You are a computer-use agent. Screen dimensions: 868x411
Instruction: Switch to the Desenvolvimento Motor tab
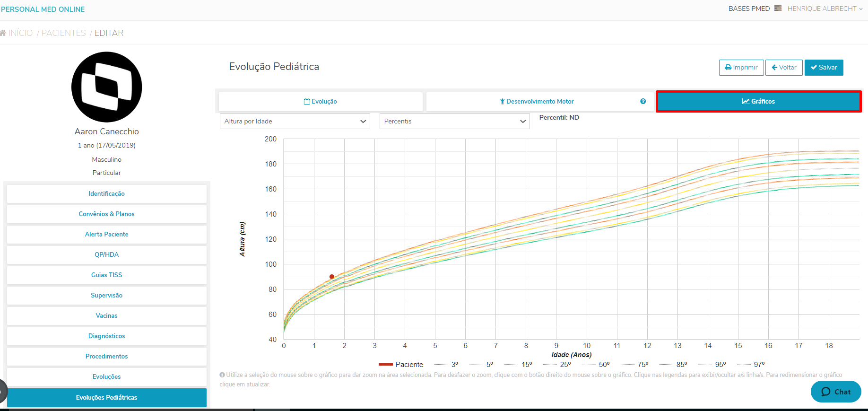(539, 101)
